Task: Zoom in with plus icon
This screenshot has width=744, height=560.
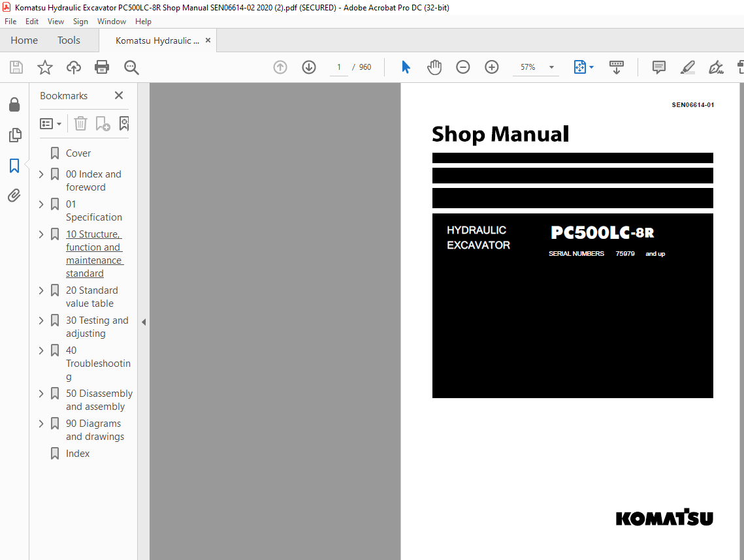Action: point(492,67)
